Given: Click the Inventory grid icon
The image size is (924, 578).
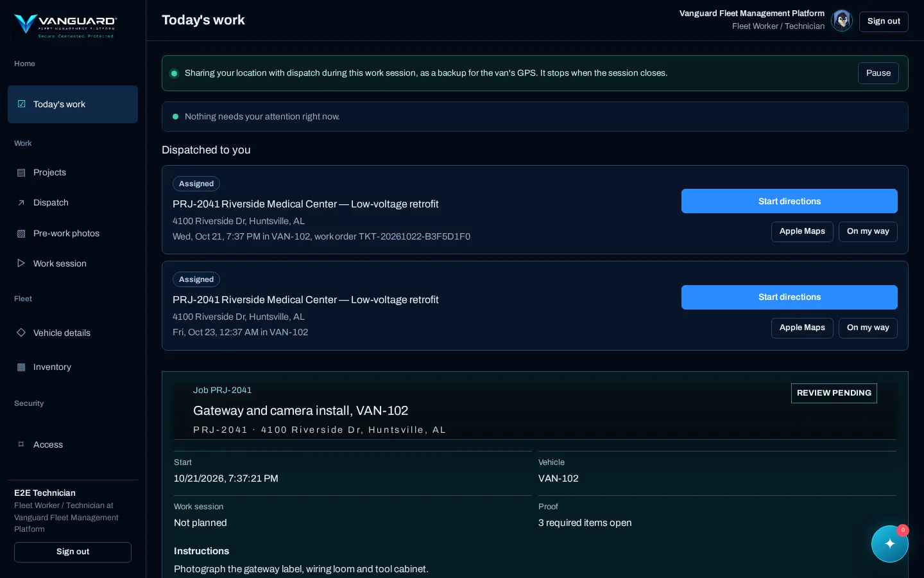Looking at the screenshot, I should point(21,367).
